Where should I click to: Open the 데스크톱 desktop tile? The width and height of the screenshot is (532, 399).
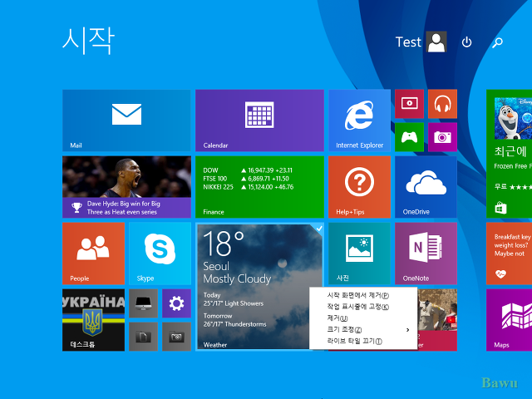(x=93, y=320)
